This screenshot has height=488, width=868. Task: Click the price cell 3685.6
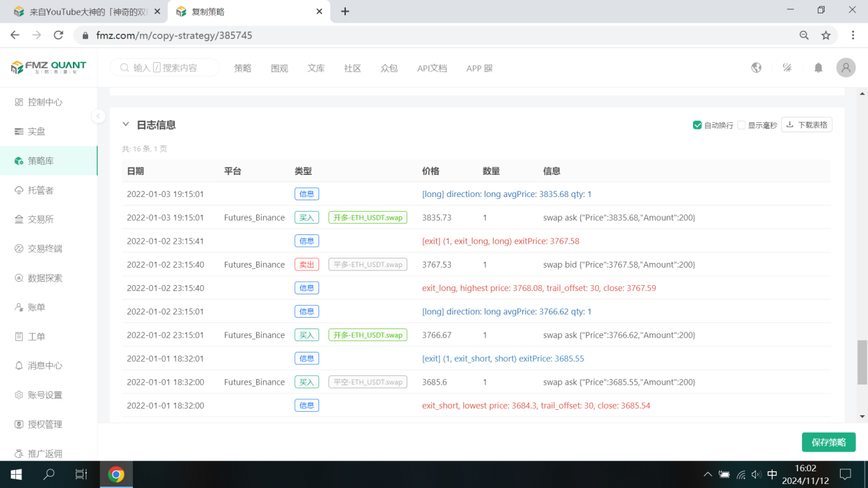click(x=435, y=383)
